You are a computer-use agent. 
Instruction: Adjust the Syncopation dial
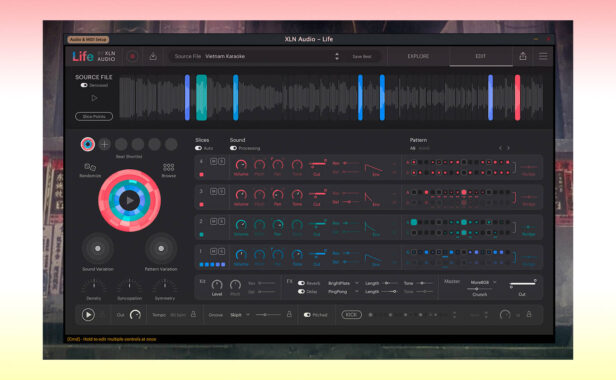(129, 286)
